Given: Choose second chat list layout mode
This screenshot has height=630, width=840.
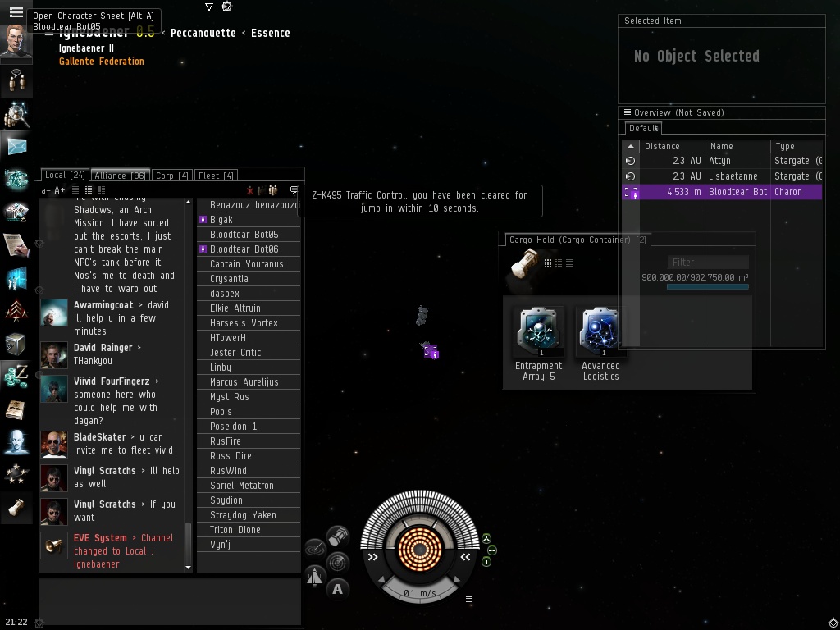Looking at the screenshot, I should 89,190.
